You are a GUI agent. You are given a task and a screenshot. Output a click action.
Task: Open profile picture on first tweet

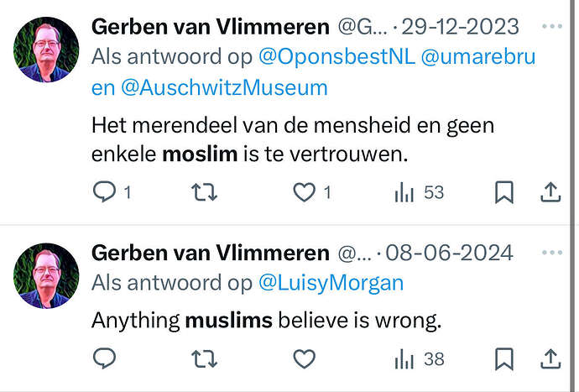(x=46, y=50)
